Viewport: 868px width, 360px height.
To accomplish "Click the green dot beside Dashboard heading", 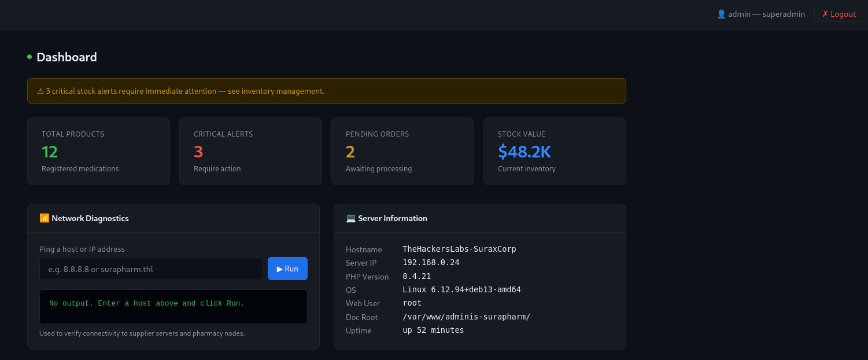I will [29, 57].
